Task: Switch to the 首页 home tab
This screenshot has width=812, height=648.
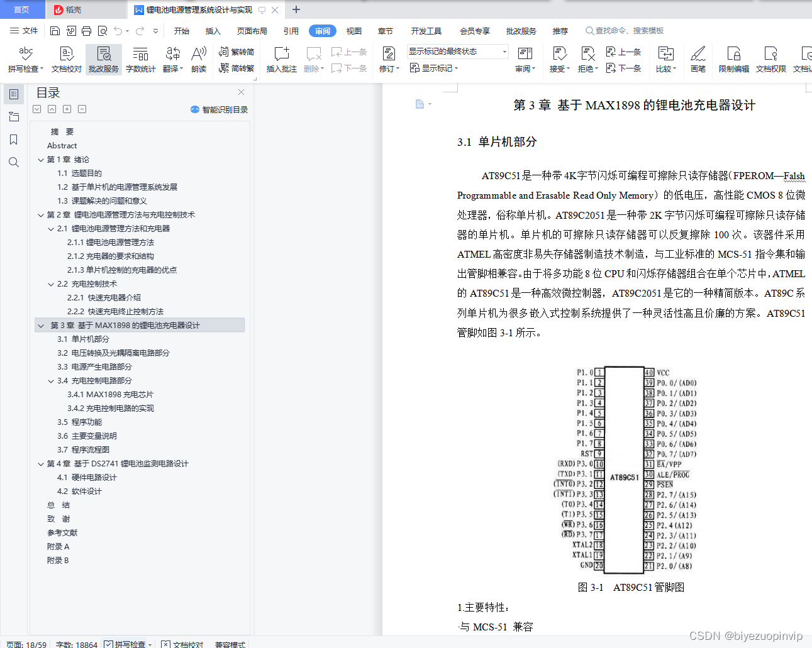Action: (22, 9)
